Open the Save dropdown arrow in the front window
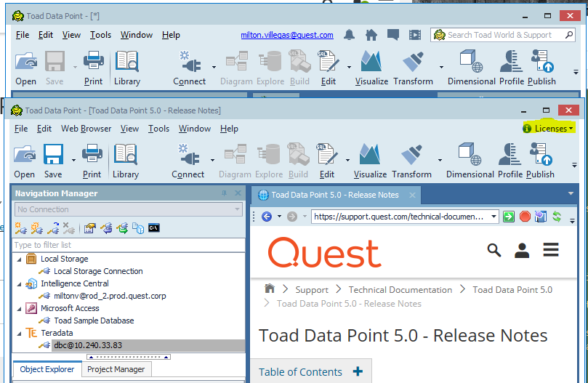 73,160
